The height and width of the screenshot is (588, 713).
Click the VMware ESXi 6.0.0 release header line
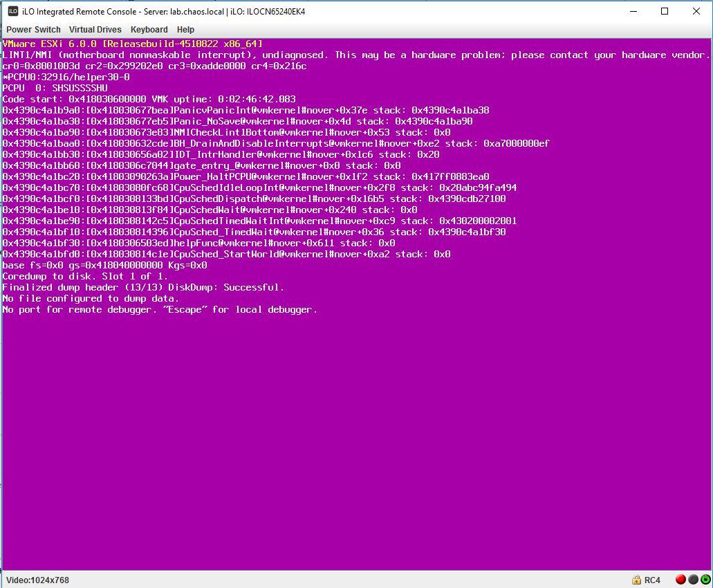[132, 44]
